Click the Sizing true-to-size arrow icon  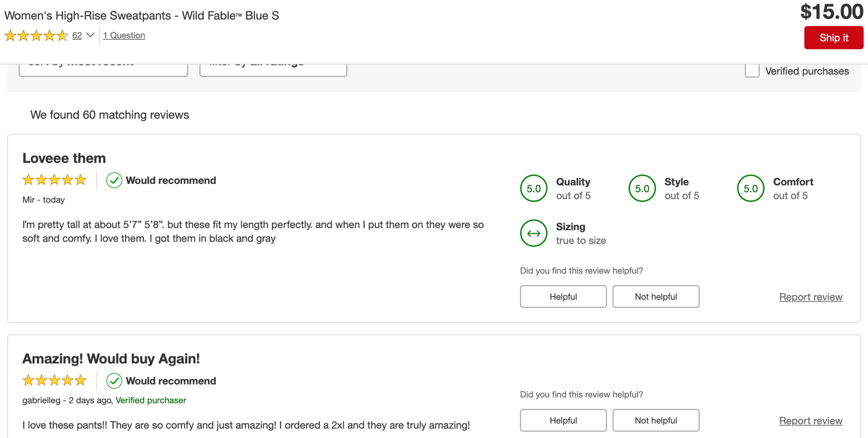point(533,233)
